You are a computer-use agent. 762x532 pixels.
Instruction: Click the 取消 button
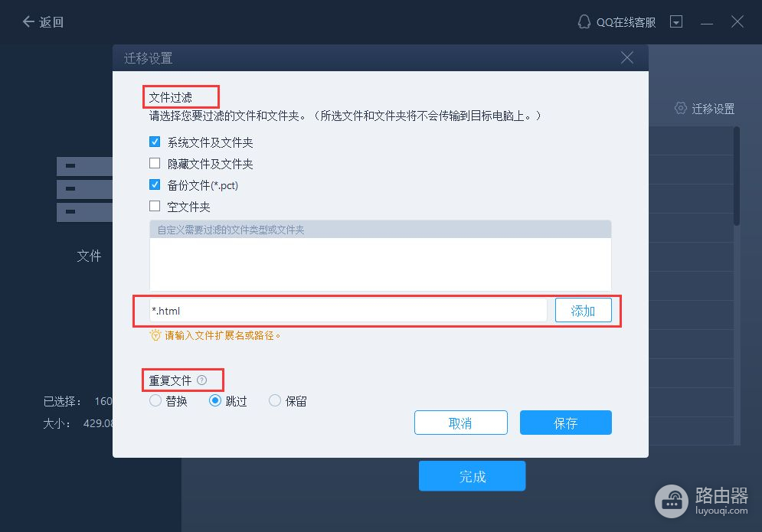[x=461, y=423]
